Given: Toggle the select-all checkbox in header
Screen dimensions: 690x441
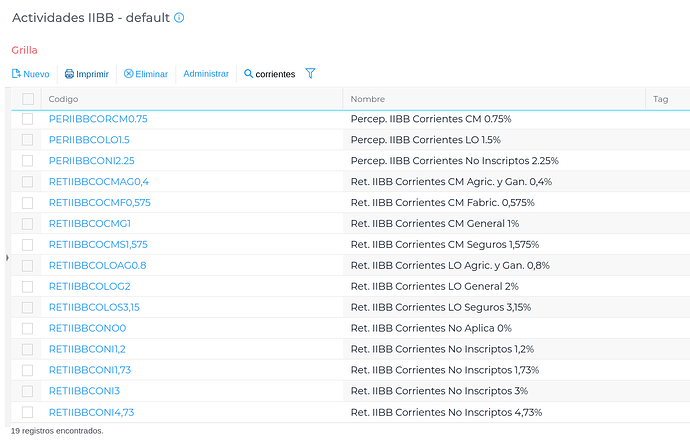Looking at the screenshot, I should (28, 99).
